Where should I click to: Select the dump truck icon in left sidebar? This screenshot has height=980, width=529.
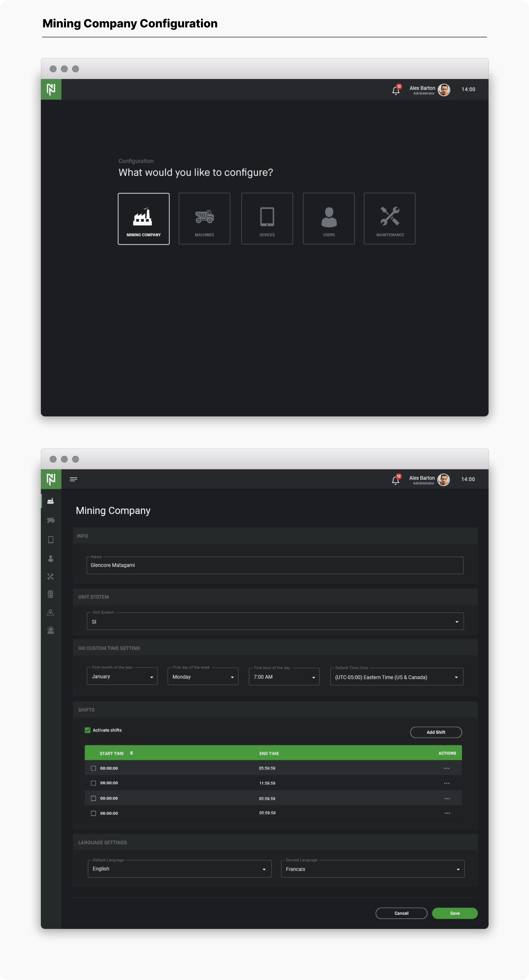[x=51, y=520]
